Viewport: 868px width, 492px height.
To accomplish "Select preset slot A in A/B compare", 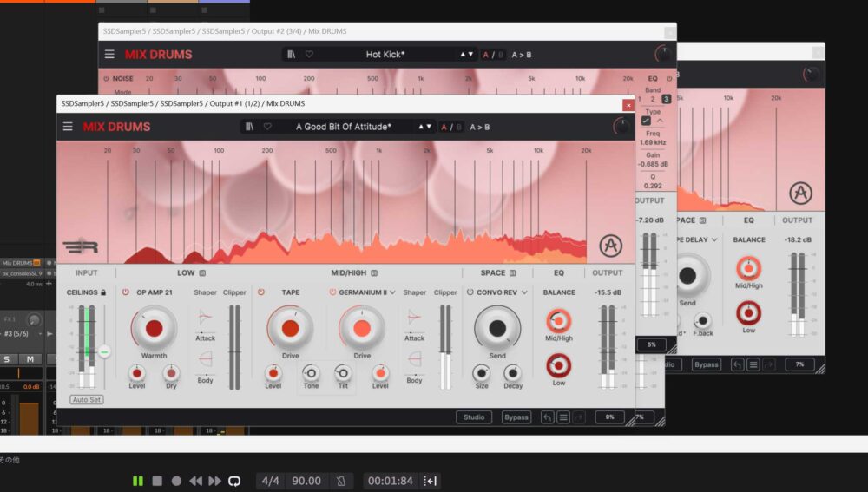I will click(445, 127).
